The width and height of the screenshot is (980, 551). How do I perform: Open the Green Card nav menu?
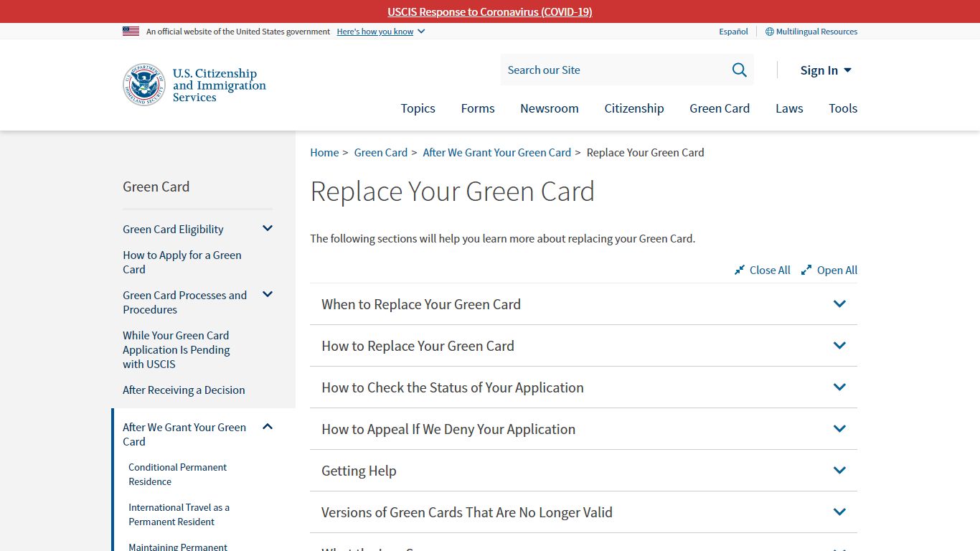(720, 108)
